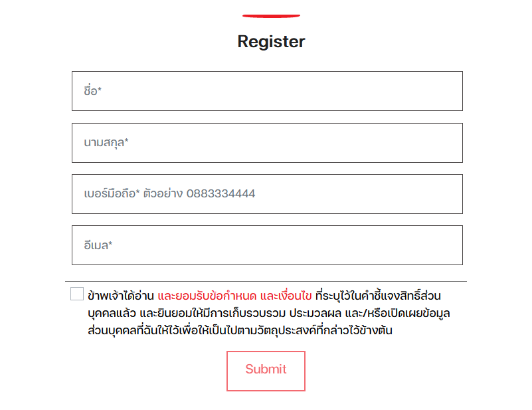This screenshot has height=410, width=532.
Task: Click the Register heading
Action: tap(271, 42)
